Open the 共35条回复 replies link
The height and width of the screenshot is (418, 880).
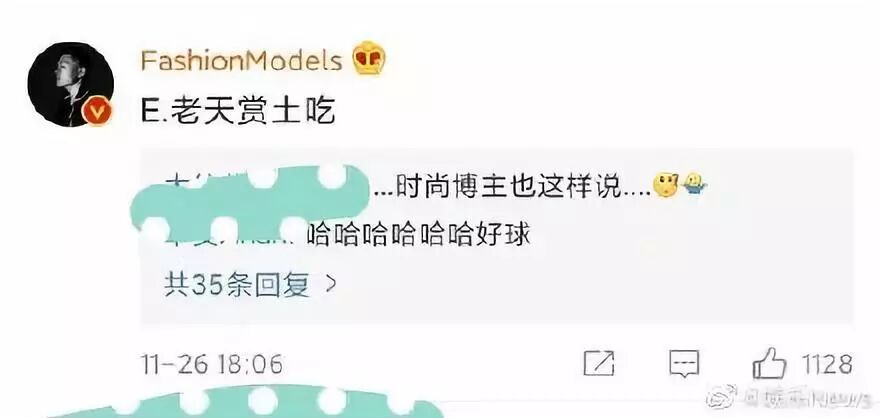coord(237,285)
